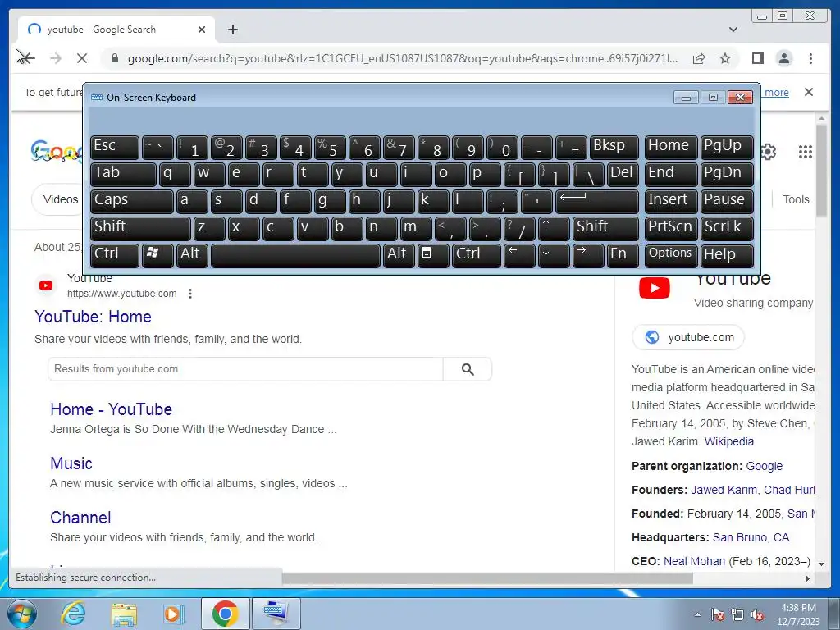
Task: Toggle the Fn key
Action: [623, 254]
